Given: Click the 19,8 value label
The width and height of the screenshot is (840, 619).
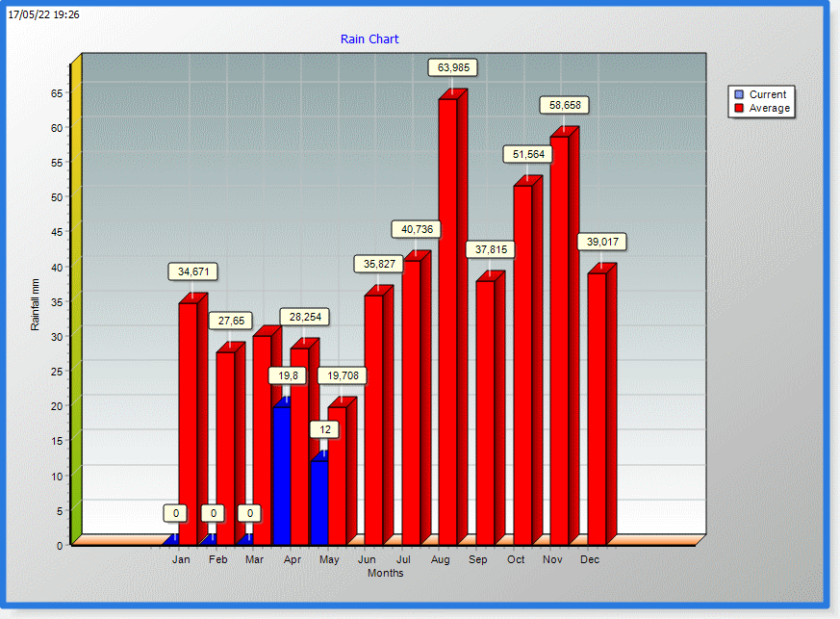Looking at the screenshot, I should pos(288,375).
